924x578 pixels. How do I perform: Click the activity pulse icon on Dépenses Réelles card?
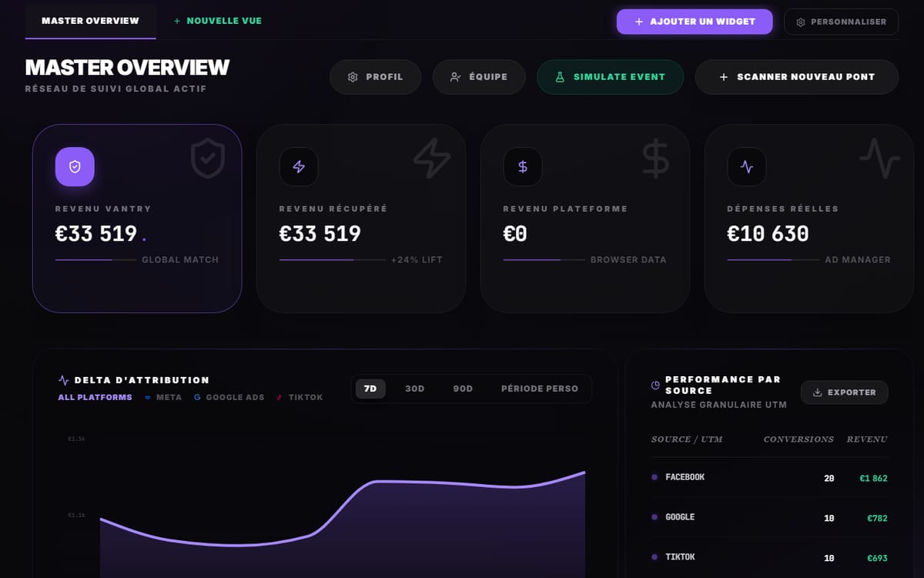(x=747, y=166)
